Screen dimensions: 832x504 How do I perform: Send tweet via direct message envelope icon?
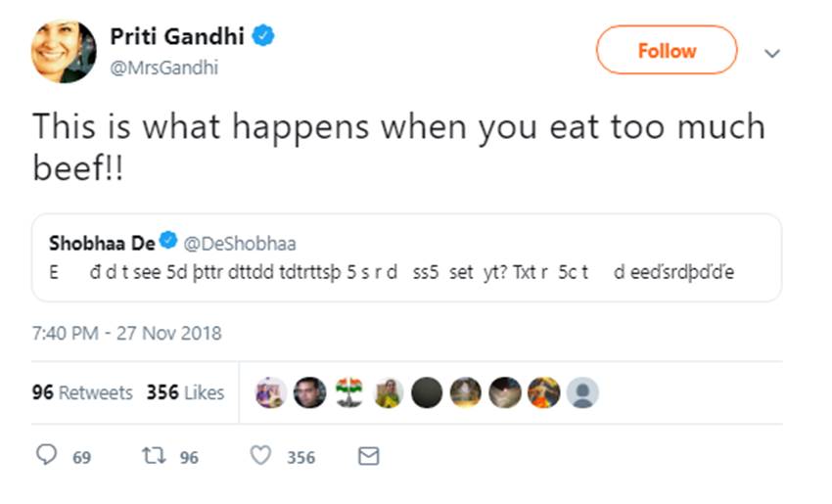pyautogui.click(x=368, y=457)
